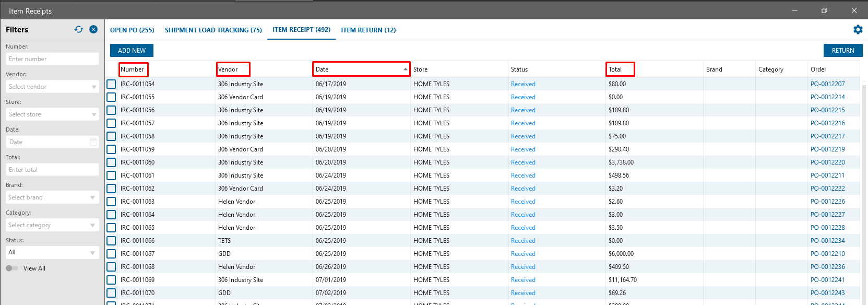Toggle the Date column sort arrow
The image size is (868, 305).
click(x=406, y=69)
